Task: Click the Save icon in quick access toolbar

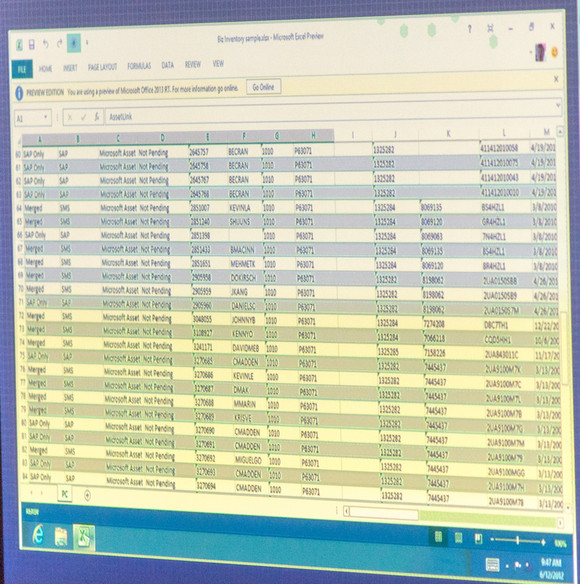Action: click(x=32, y=45)
